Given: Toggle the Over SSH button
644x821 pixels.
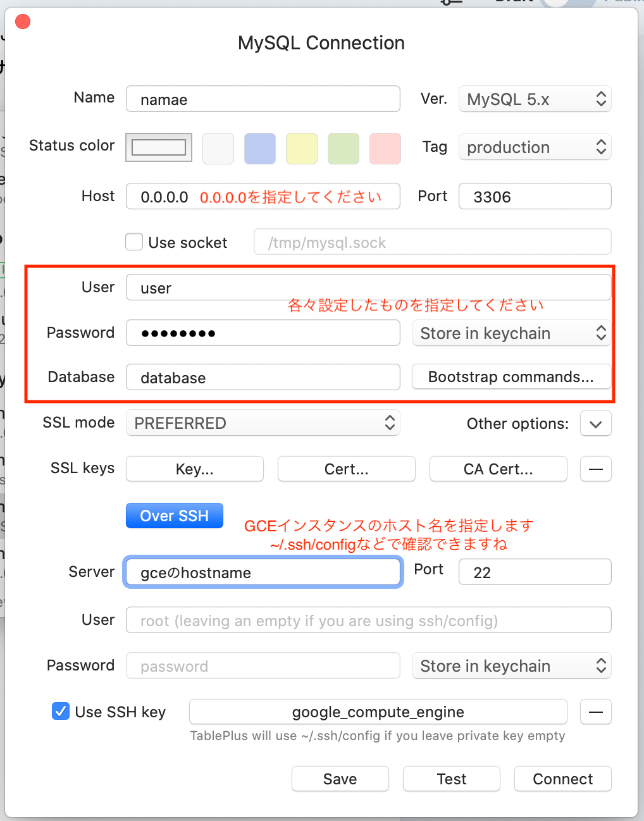Looking at the screenshot, I should point(175,515).
